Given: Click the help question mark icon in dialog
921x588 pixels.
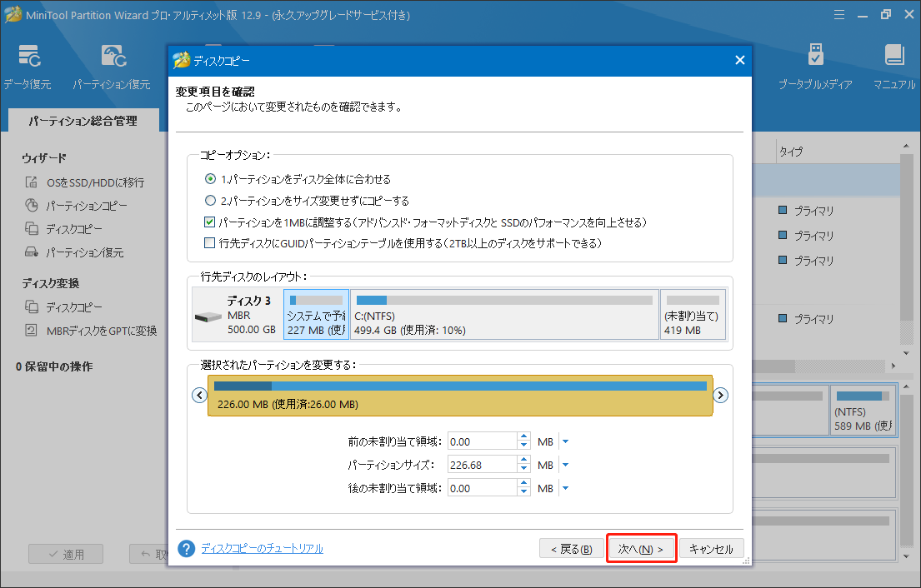Looking at the screenshot, I should (186, 549).
